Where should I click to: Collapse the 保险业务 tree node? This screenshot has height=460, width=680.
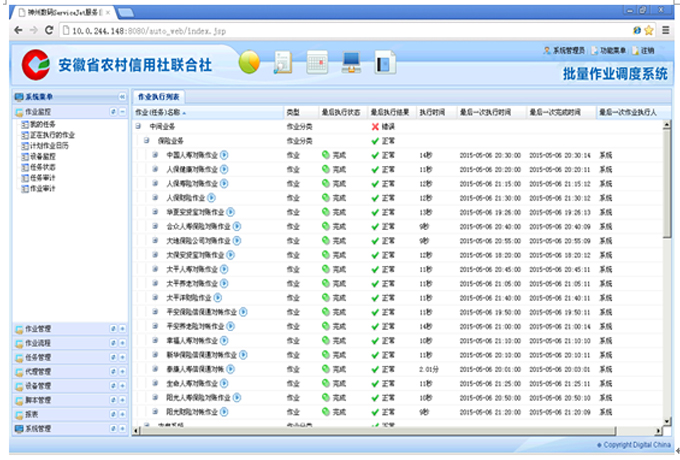click(147, 140)
